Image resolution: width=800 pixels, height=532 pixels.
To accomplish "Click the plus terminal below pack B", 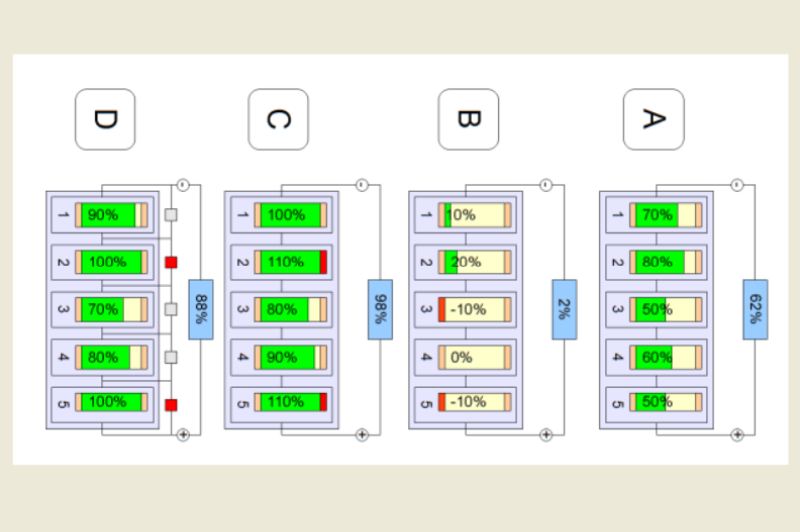I will 545,435.
